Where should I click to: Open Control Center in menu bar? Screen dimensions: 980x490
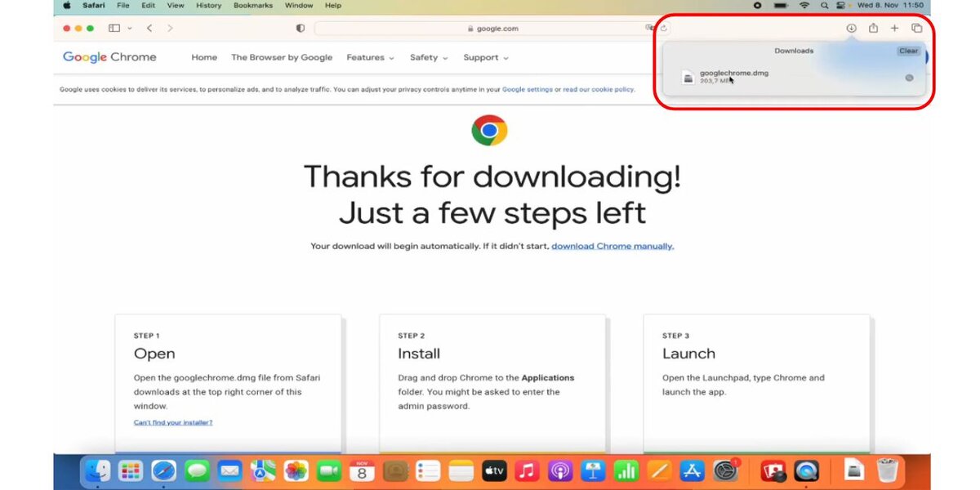841,5
